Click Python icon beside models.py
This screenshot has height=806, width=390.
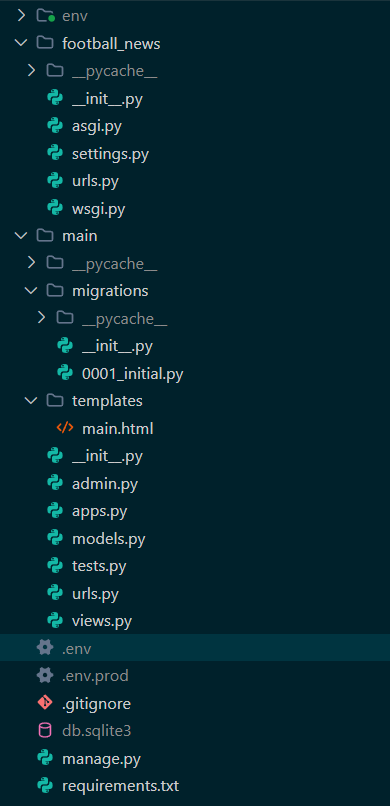(x=55, y=538)
